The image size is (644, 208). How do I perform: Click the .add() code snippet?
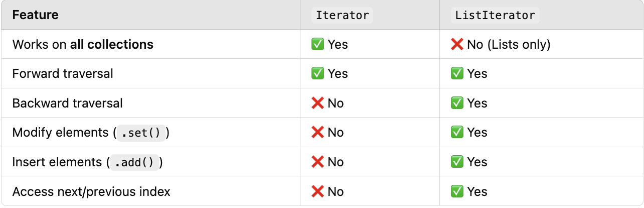coord(134,162)
